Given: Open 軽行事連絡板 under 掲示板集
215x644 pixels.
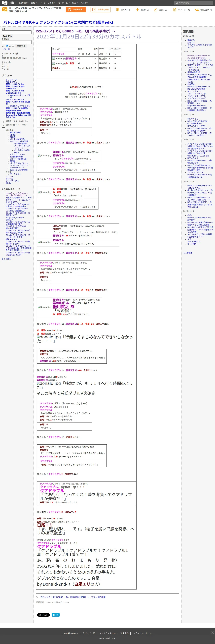Looking at the screenshot, I should (16, 133).
